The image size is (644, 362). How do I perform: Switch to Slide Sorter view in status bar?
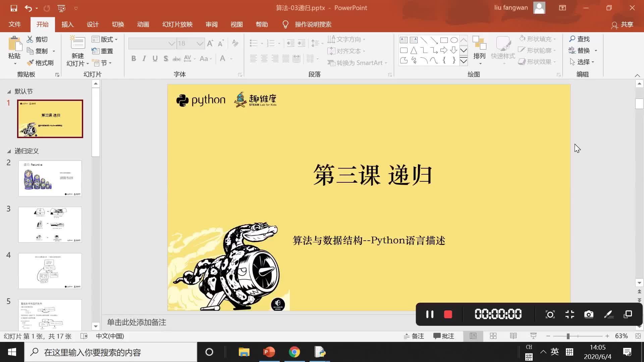click(x=493, y=336)
